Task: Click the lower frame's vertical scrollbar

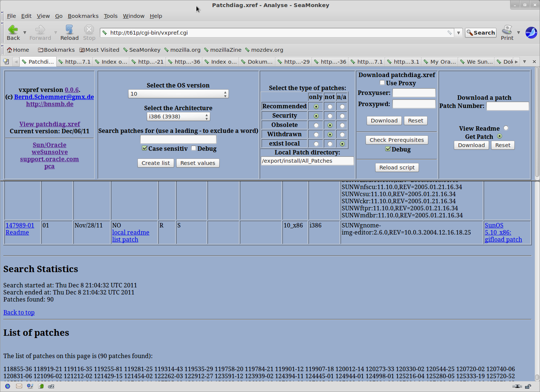Action: 537,281
